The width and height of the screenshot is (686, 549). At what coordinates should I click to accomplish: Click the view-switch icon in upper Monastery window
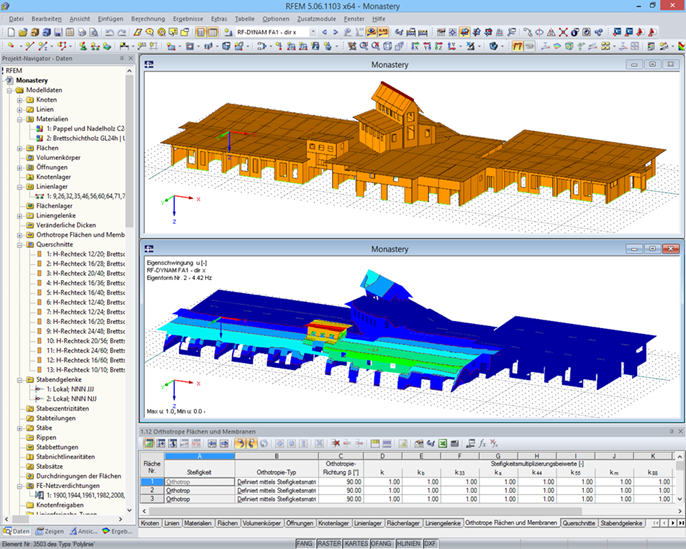coord(149,64)
